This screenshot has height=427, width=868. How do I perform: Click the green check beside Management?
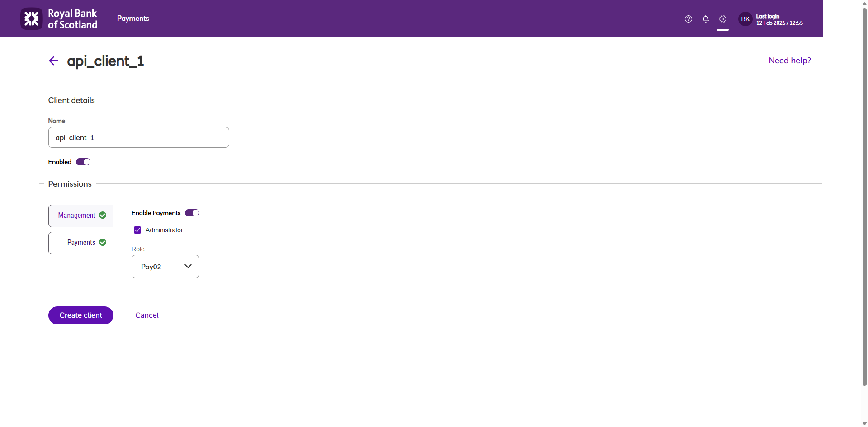click(x=103, y=215)
